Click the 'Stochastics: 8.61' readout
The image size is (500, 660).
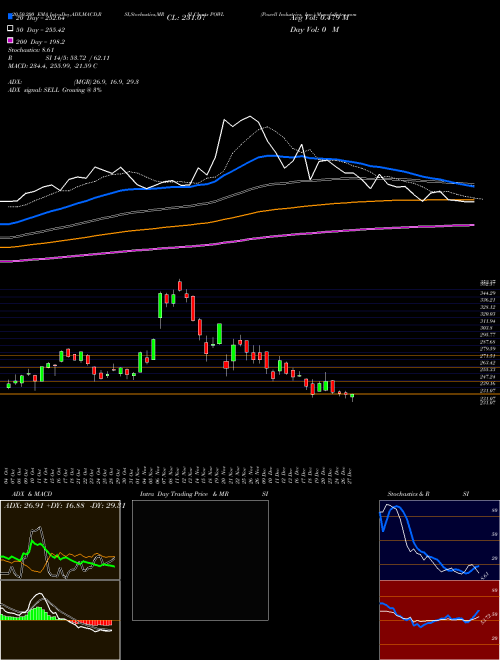(30, 50)
